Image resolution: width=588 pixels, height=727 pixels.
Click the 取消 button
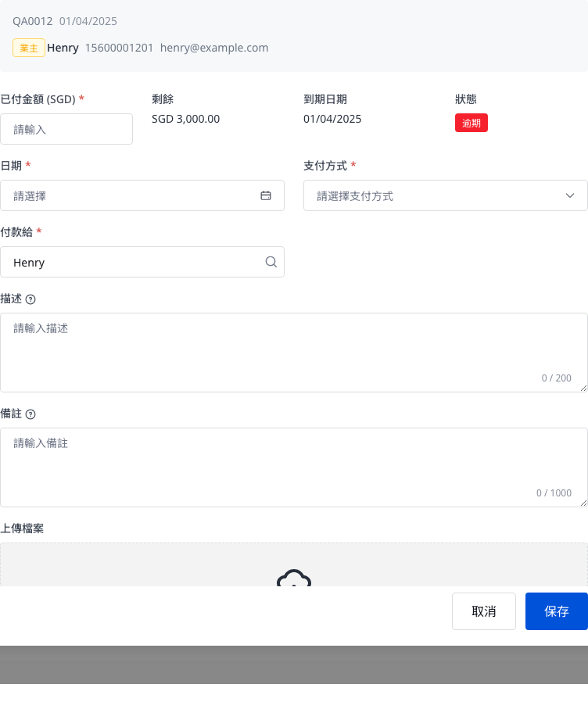coord(484,611)
